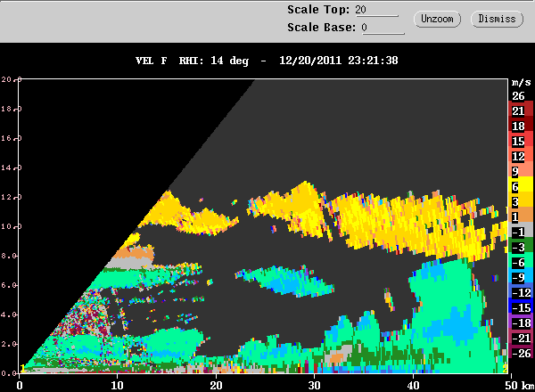
Task: Edit the Scale Top value field
Action: pos(376,10)
